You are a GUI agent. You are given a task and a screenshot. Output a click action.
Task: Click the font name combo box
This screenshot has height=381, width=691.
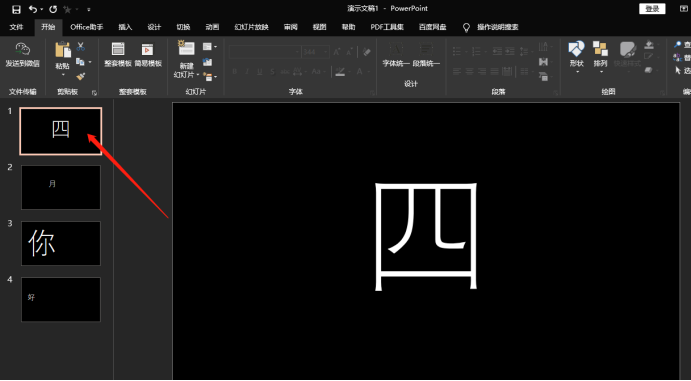(264, 52)
